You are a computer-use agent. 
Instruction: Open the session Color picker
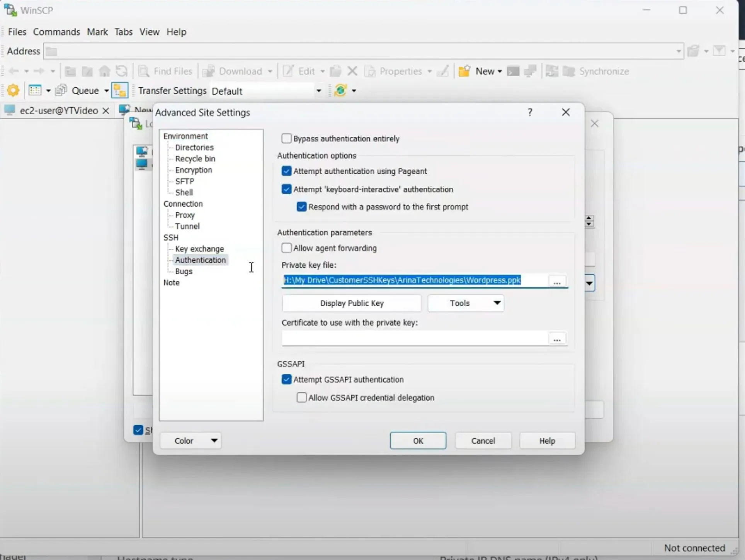pyautogui.click(x=191, y=440)
